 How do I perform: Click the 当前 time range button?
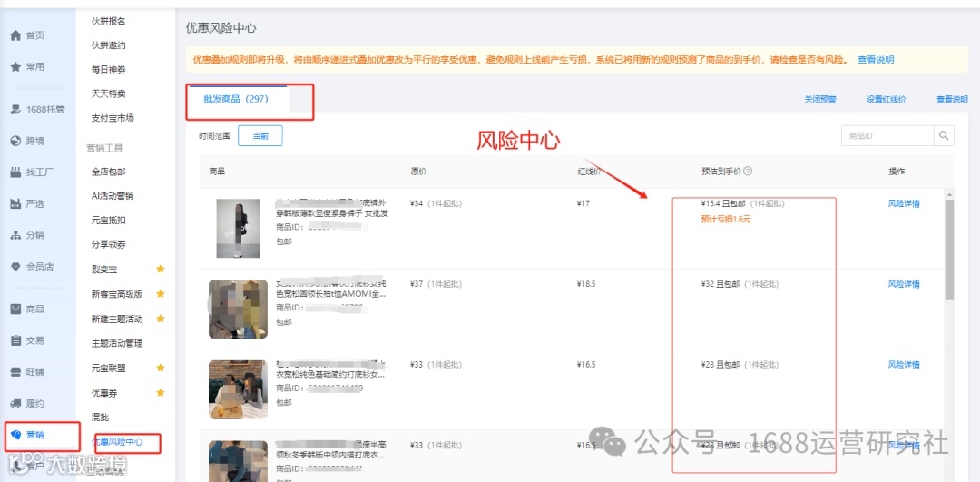coord(260,135)
